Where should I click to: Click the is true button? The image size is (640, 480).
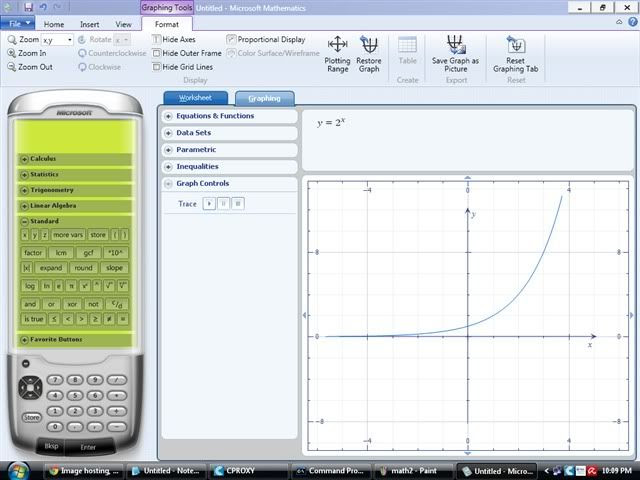pos(33,319)
